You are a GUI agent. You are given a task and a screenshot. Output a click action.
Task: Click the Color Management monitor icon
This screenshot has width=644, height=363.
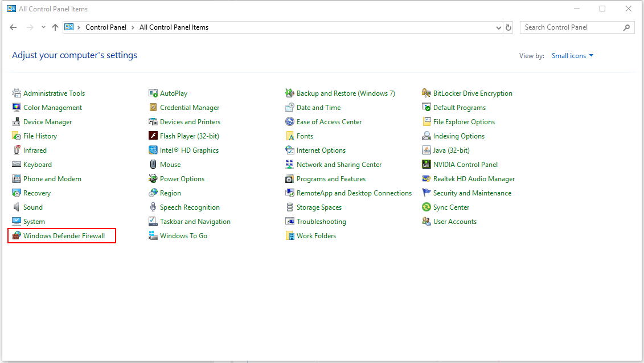[17, 108]
